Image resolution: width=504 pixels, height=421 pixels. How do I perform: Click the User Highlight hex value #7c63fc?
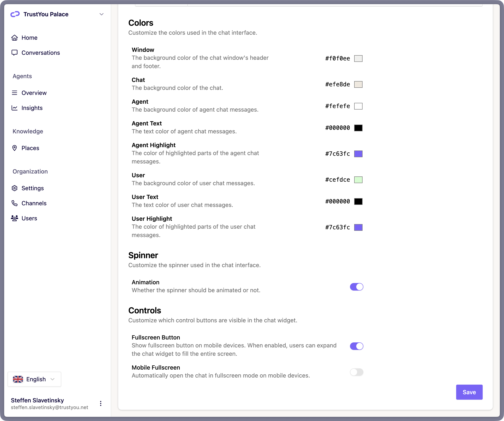(x=337, y=227)
